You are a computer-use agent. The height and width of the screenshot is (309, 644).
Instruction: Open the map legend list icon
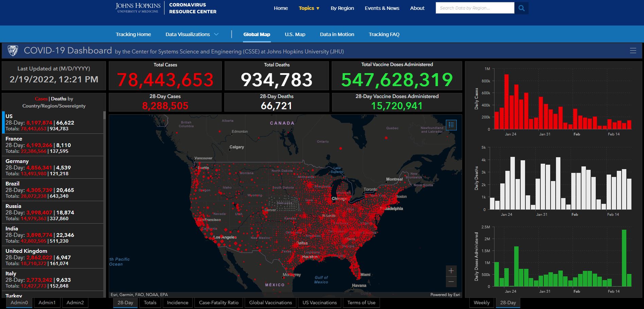[x=451, y=125]
